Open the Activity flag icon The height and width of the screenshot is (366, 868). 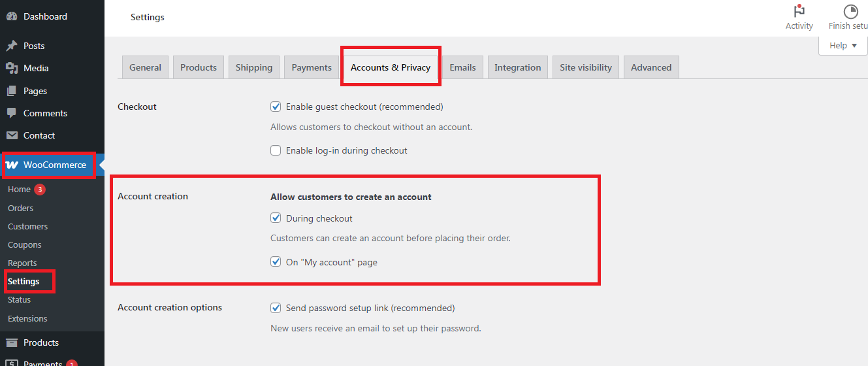pos(799,11)
